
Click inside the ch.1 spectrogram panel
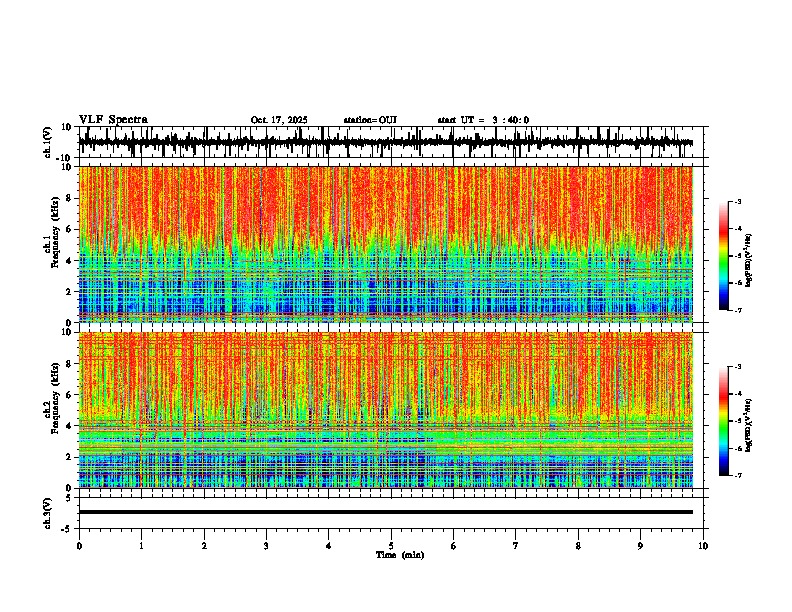(385, 244)
